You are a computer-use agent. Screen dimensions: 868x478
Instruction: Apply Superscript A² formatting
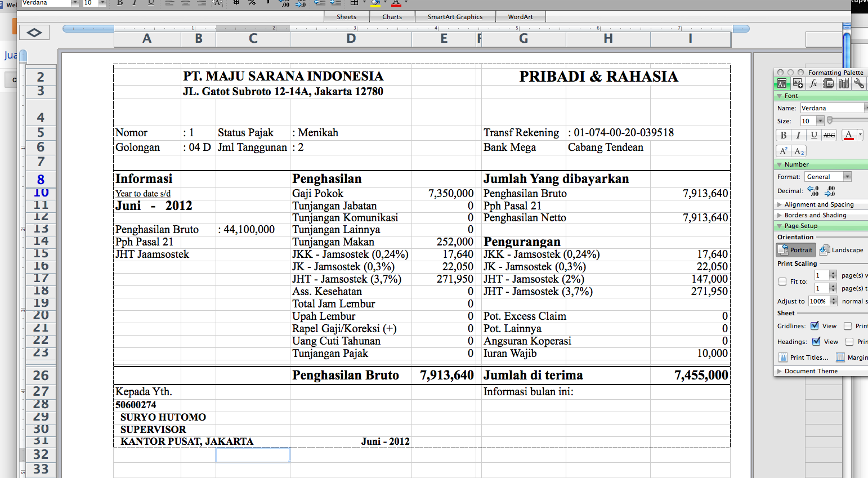click(783, 151)
